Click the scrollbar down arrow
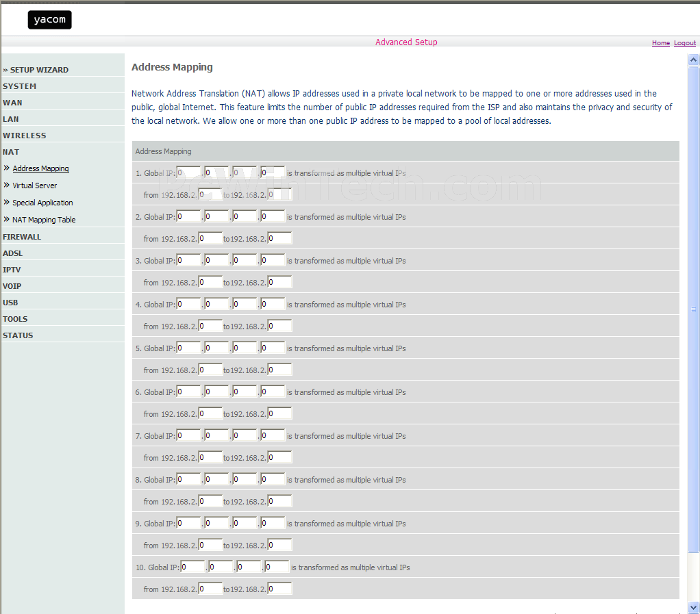Viewport: 700px width, 614px height. click(x=693, y=607)
